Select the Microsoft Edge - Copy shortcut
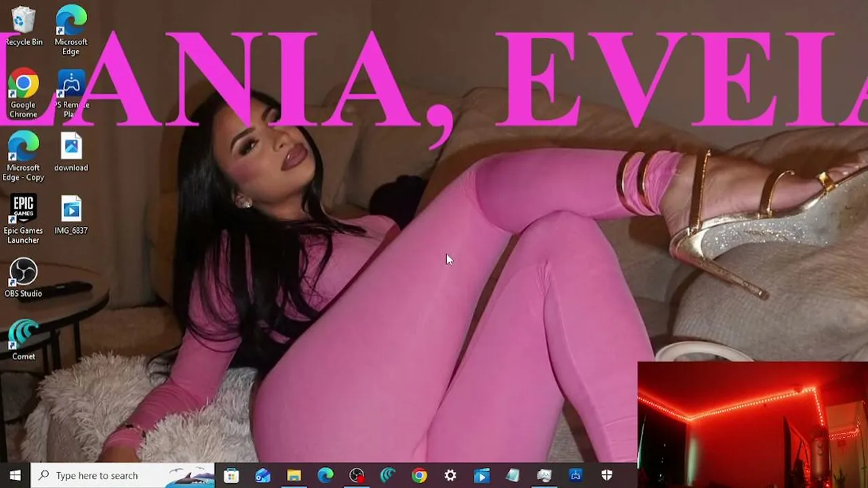 click(x=23, y=157)
